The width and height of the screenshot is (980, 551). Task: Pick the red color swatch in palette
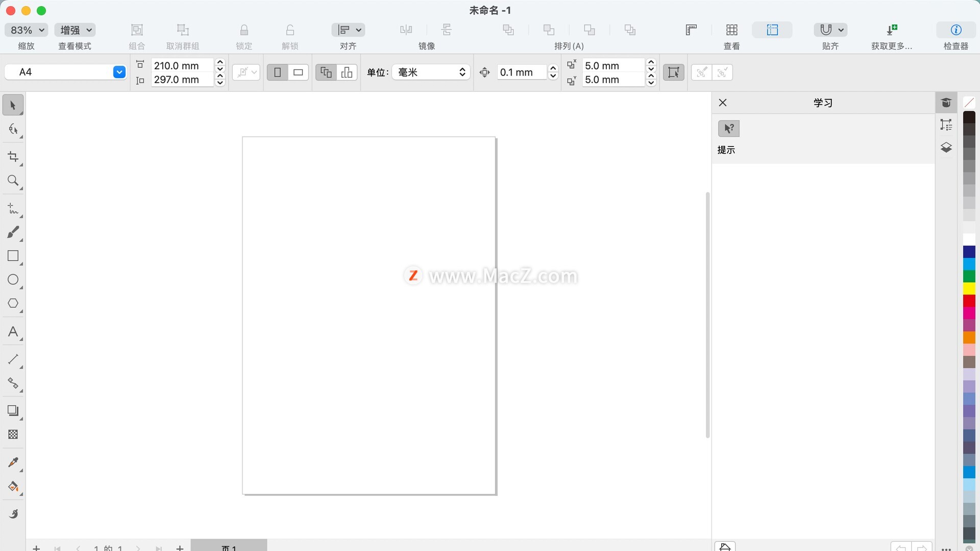(969, 300)
